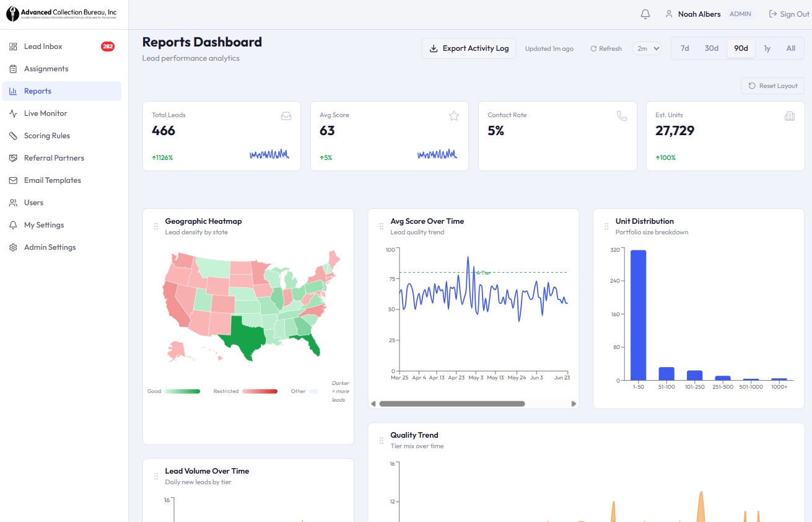Click the Assignments clipboard icon
812x522 pixels.
[13, 69]
